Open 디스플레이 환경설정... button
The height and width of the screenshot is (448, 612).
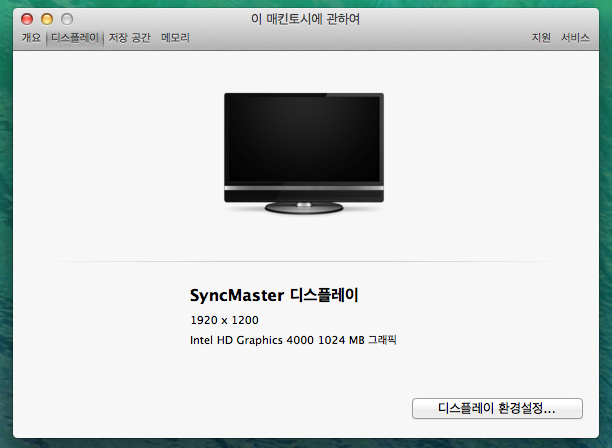click(497, 409)
